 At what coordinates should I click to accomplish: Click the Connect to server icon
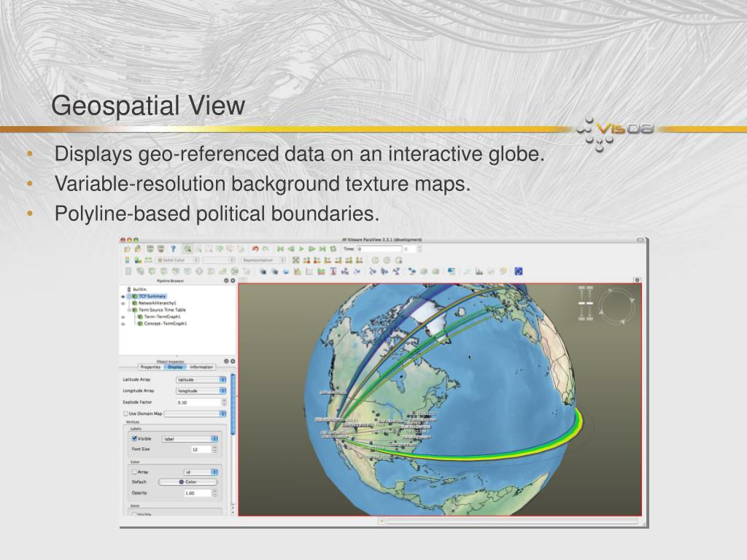(x=150, y=249)
